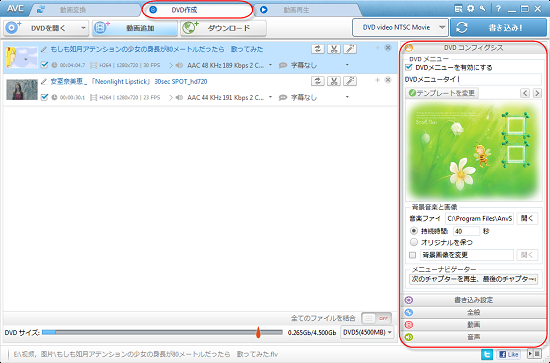Image resolution: width=550 pixels, height=363 pixels.
Task: Open AAC 44 KHz audio track dropdown
Action: coord(270,97)
